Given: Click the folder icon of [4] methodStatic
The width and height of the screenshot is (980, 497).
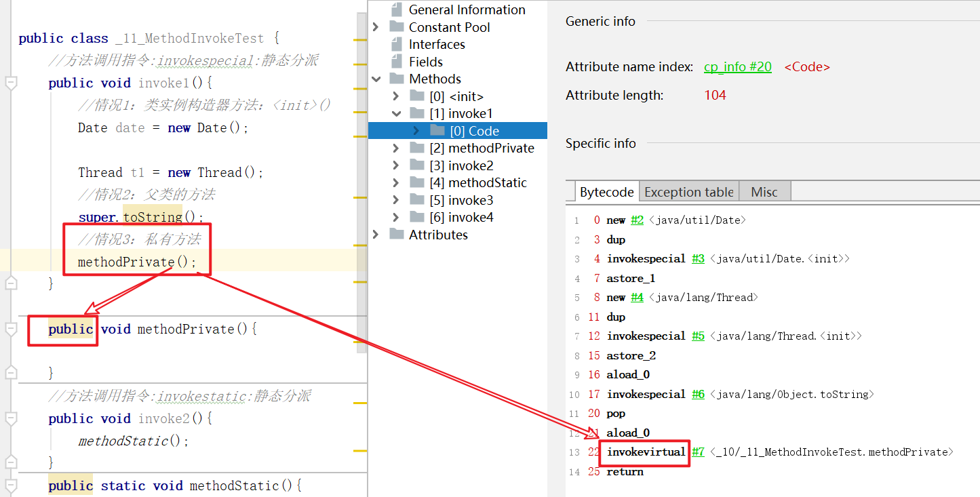Looking at the screenshot, I should pyautogui.click(x=417, y=182).
